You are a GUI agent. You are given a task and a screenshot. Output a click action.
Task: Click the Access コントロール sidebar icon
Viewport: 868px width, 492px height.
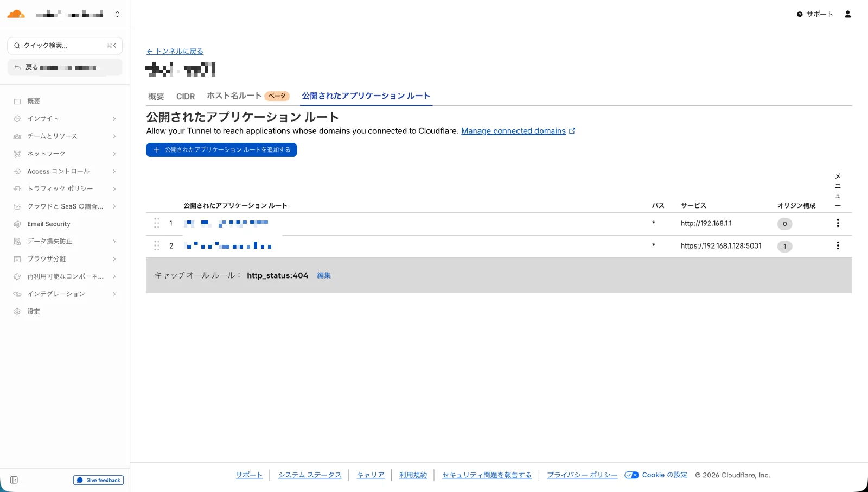click(x=17, y=171)
